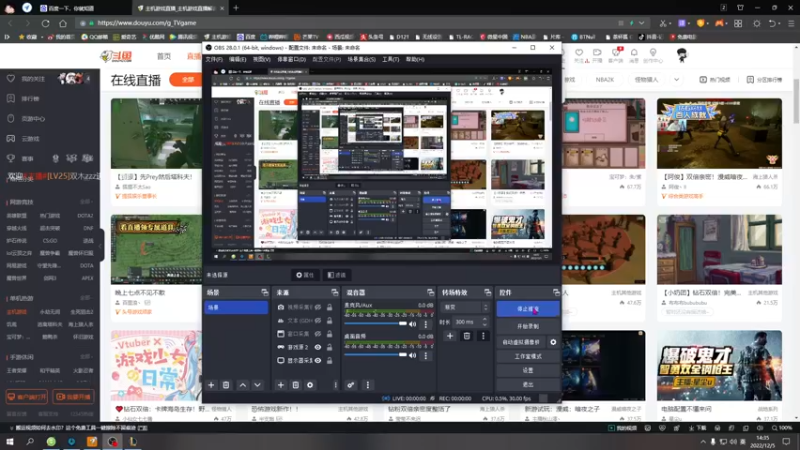Open source Properties button above docks
800x450 pixels.
pyautogui.click(x=305, y=275)
